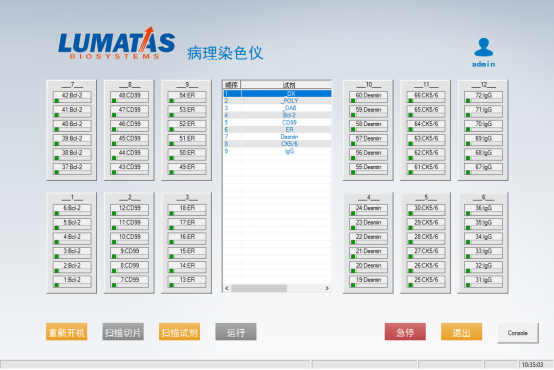Screen dimensions: 554x370
Task: Select reagent row 7 Desmin
Action: click(277, 136)
